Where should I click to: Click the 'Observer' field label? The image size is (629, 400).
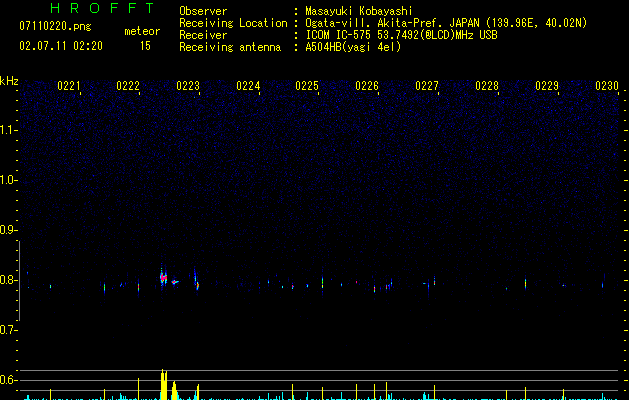tap(203, 11)
